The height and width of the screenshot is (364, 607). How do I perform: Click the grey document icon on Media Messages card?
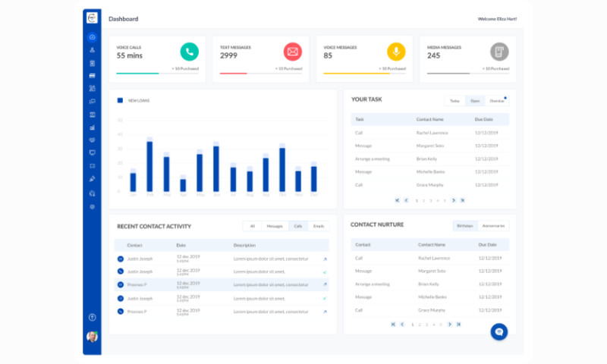pos(499,52)
